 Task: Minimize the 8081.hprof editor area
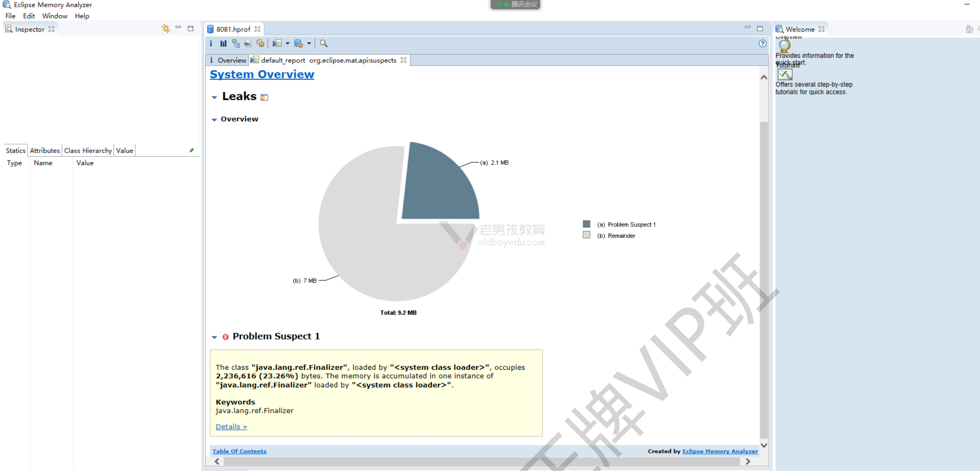[x=747, y=28]
